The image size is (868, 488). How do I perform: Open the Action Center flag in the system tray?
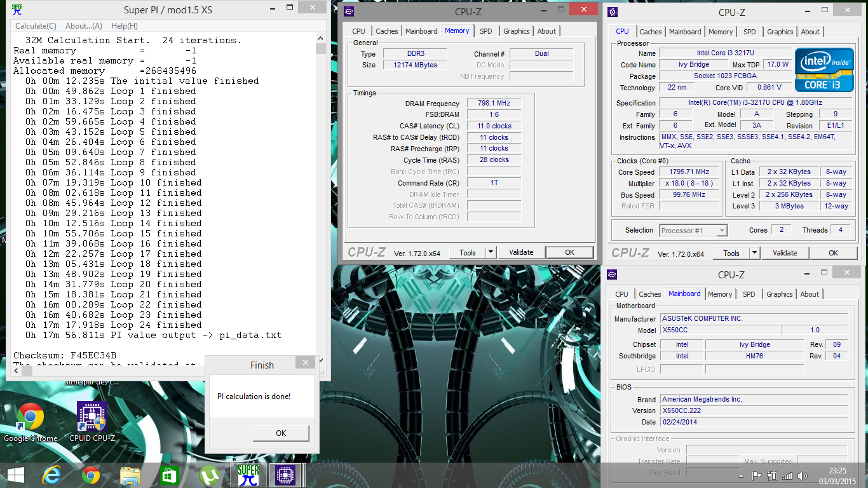[756, 476]
